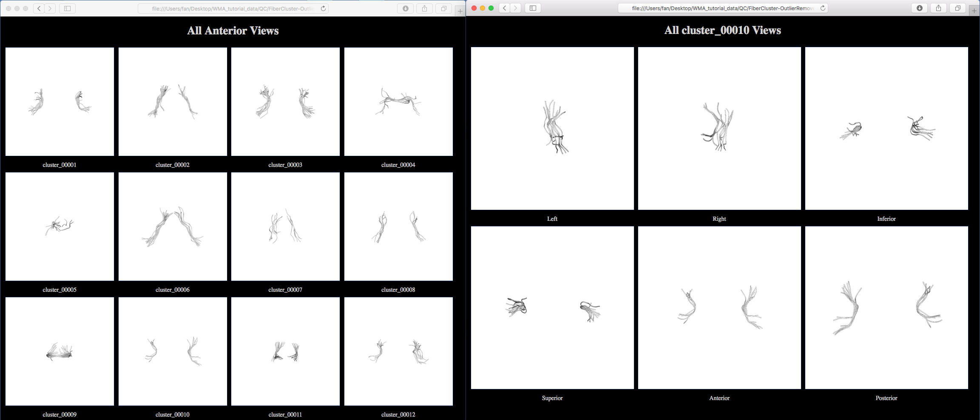
Task: Open Downloads in left Safari window
Action: point(405,8)
